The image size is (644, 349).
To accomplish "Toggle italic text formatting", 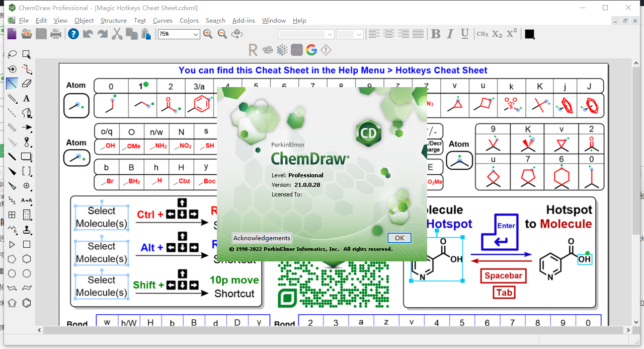I will pos(450,34).
